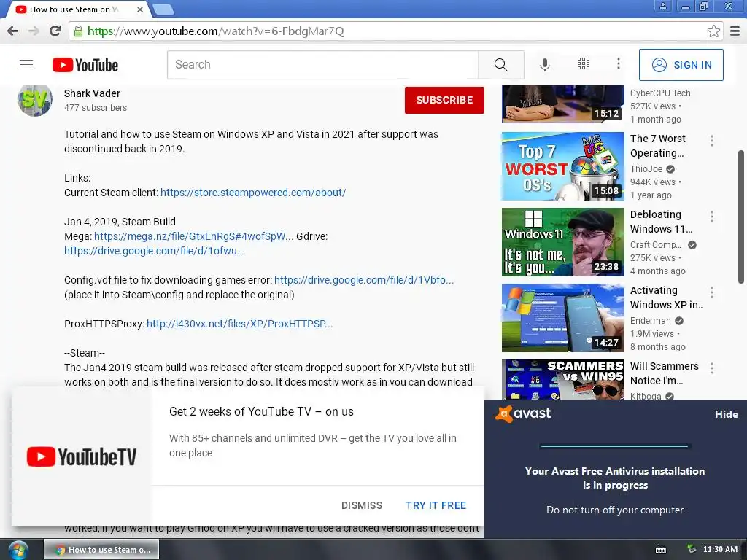747x560 pixels.
Task: Click the SIGN IN button
Action: (681, 65)
